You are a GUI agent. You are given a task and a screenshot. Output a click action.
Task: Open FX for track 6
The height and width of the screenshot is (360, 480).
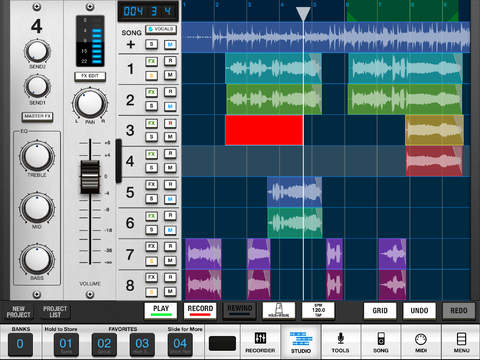[x=151, y=216]
